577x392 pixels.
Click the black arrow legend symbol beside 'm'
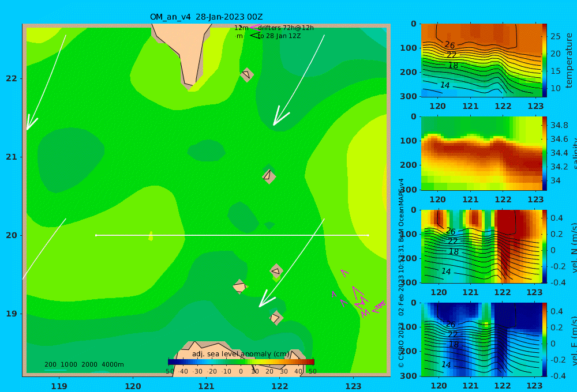254,36
